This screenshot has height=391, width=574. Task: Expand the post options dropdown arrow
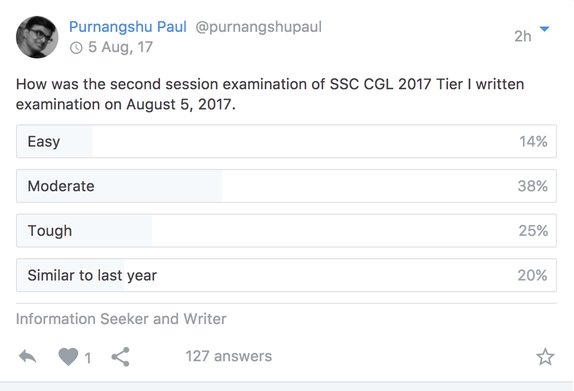coord(544,29)
